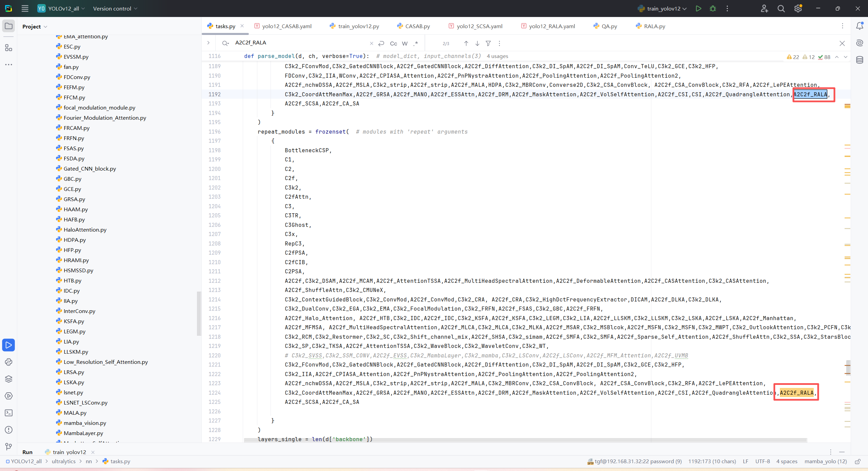This screenshot has height=471, width=868.
Task: Open MALA.py in the project tree
Action: (x=75, y=413)
